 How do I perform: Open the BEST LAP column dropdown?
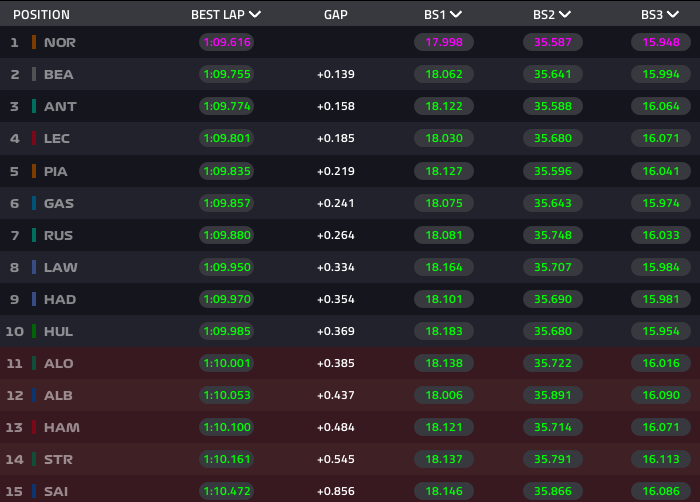(x=255, y=15)
